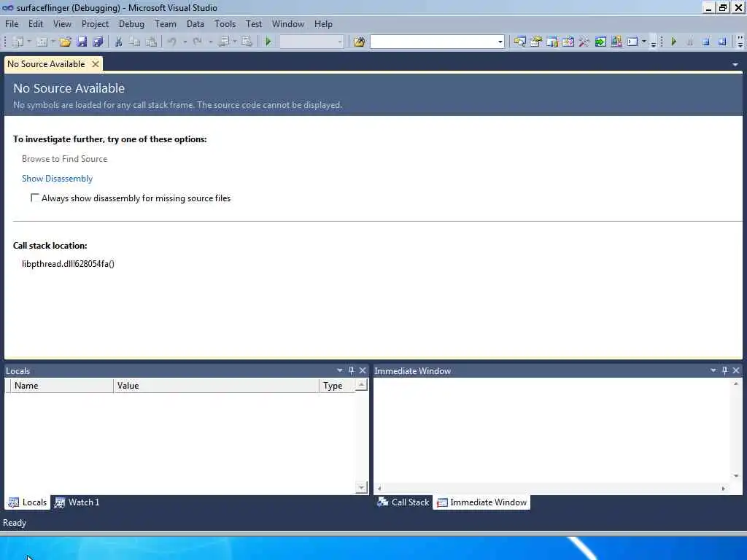747x560 pixels.
Task: Open the active documents list dropdown
Action: pos(735,64)
